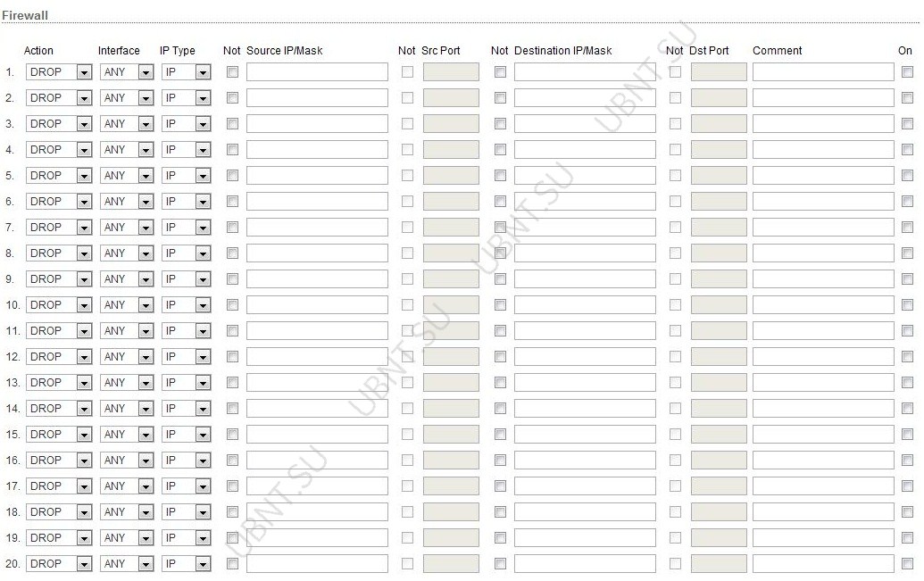This screenshot has height=581, width=924.
Task: Expand Action dropdown in rule 12
Action: 59,356
